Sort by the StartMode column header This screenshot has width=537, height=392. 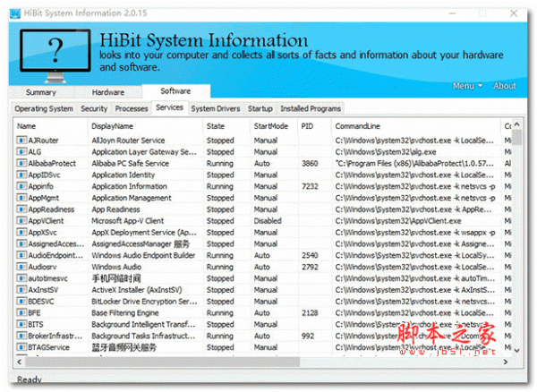270,126
